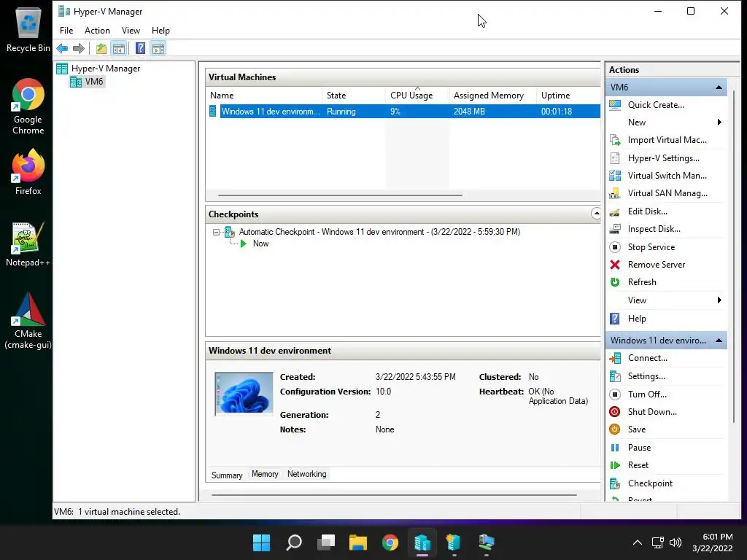This screenshot has width=747, height=560.
Task: Toggle the Show/Hide Console Tree toolbar icon
Action: [119, 48]
